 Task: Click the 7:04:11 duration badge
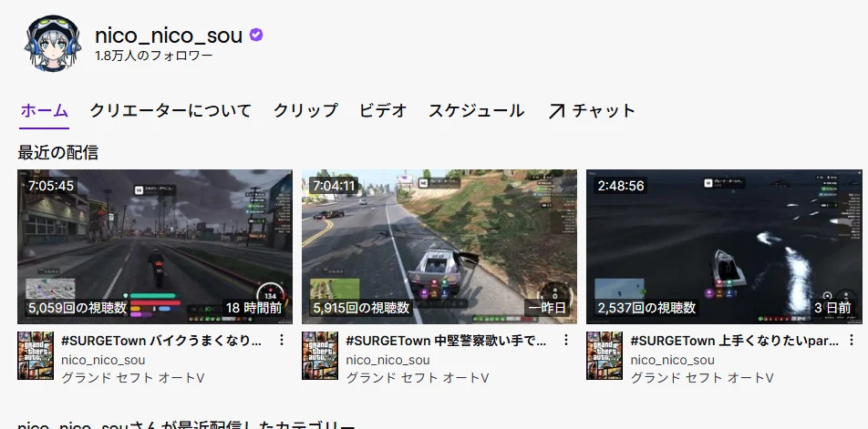335,186
